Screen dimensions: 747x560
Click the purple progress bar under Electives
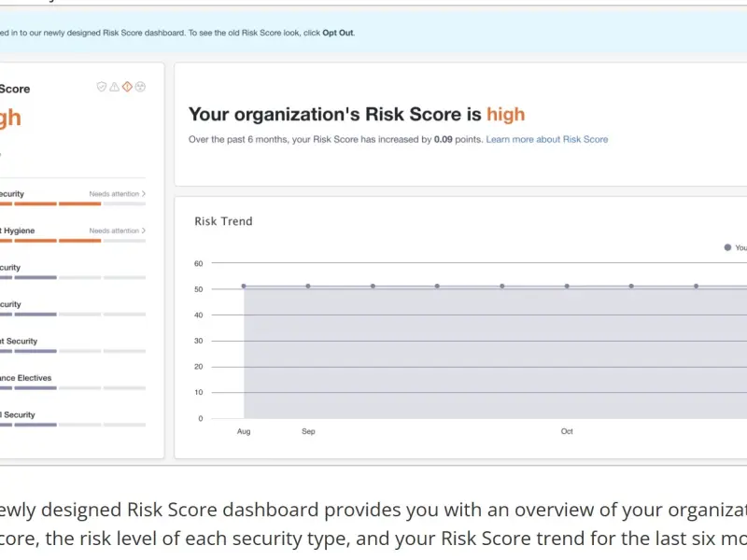point(35,388)
